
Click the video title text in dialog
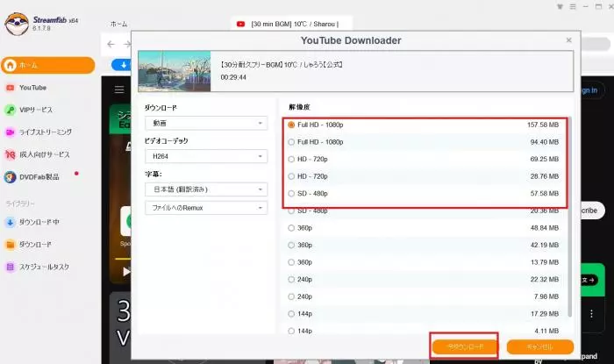coord(282,65)
